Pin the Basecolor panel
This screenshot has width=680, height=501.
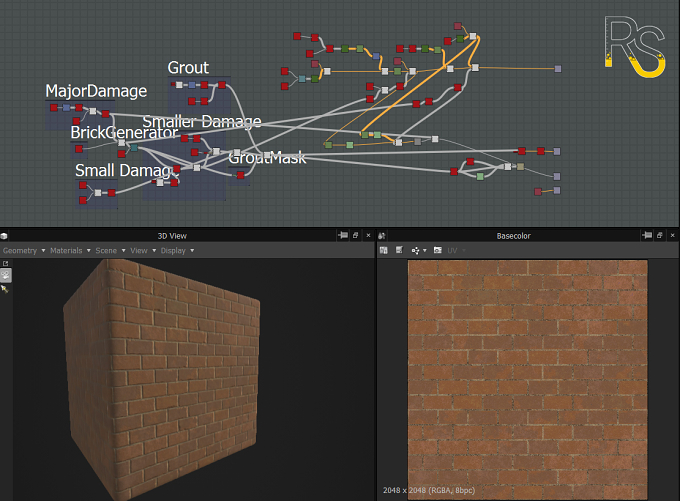tap(647, 236)
